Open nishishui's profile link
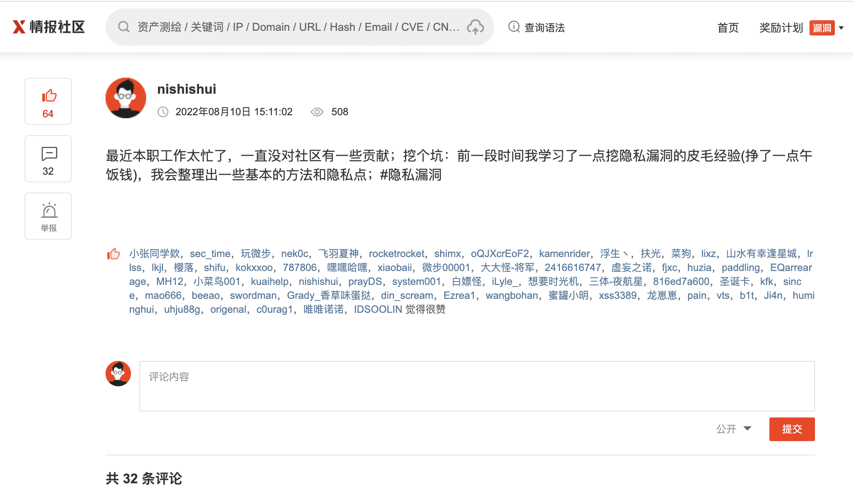This screenshot has width=853, height=504. click(186, 89)
